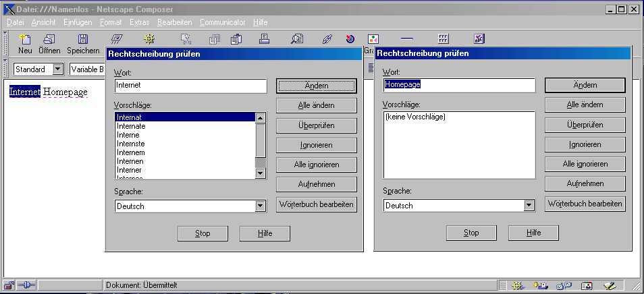Open the Hilfe menu
644x294 pixels.
pos(261,22)
